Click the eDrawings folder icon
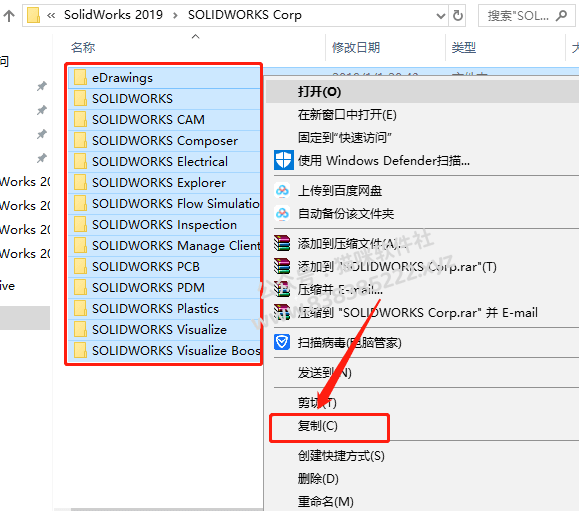Screen dimensions: 579x511 pyautogui.click(x=80, y=77)
